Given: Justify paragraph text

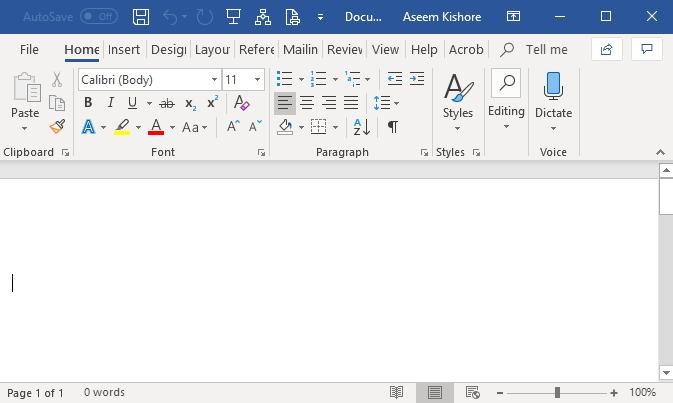Looking at the screenshot, I should click(351, 103).
